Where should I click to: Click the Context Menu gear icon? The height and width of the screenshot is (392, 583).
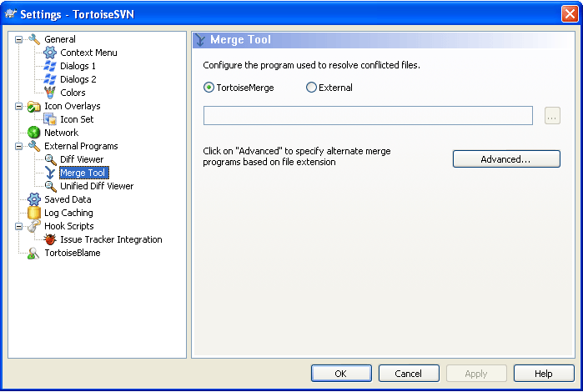coord(50,53)
